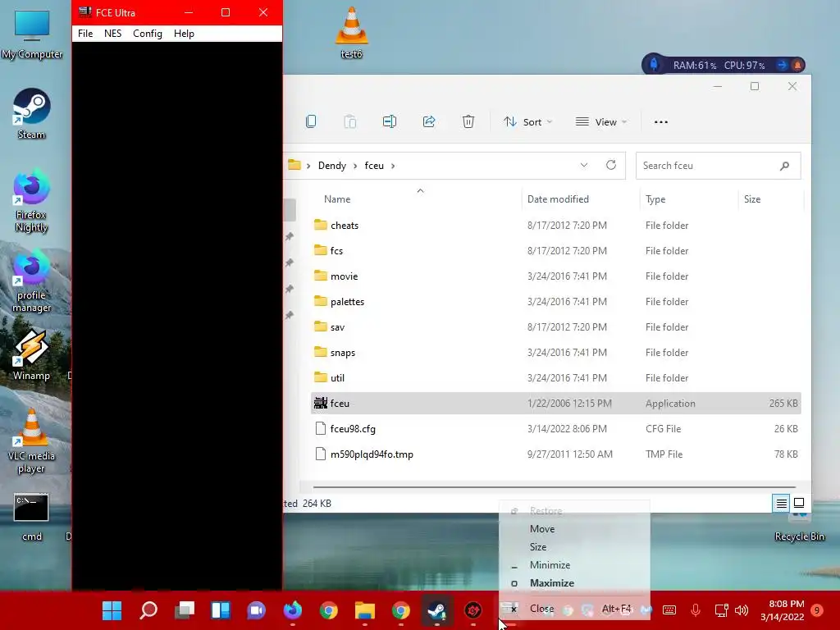Open the touch keyboard tray icon
Screen dimensions: 840x630
(x=669, y=609)
